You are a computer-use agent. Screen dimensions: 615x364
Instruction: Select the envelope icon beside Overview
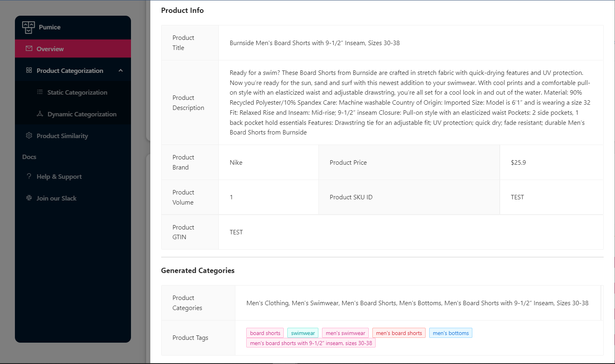click(x=29, y=48)
